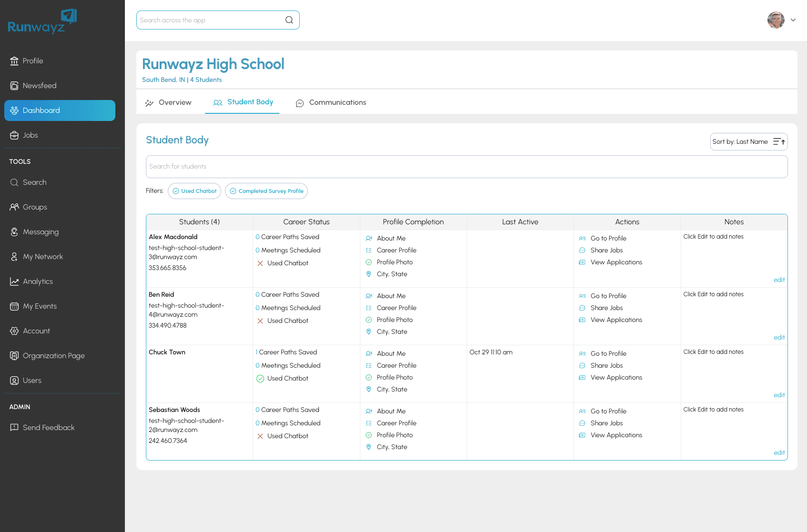This screenshot has height=532, width=807.
Task: Switch to the Communications tab
Action: pyautogui.click(x=331, y=102)
